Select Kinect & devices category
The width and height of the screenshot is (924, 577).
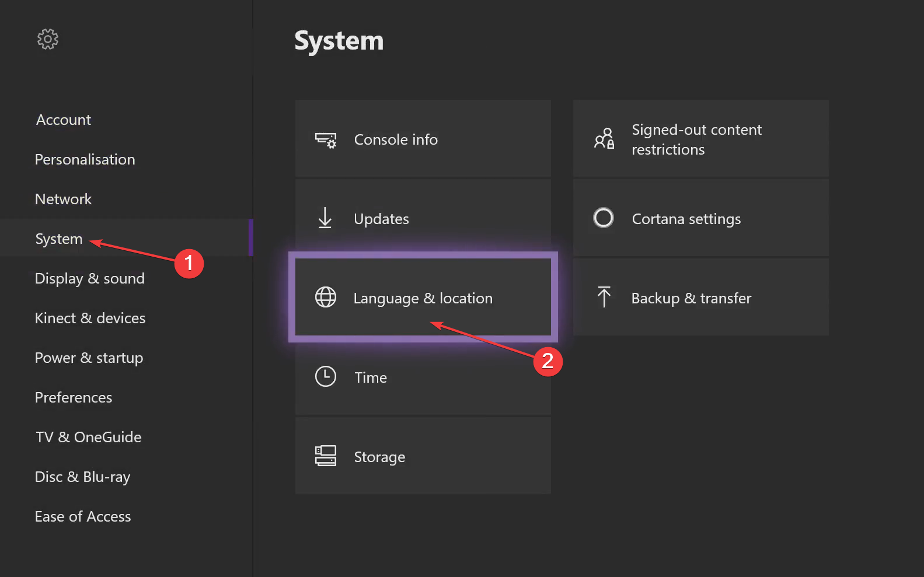click(90, 318)
